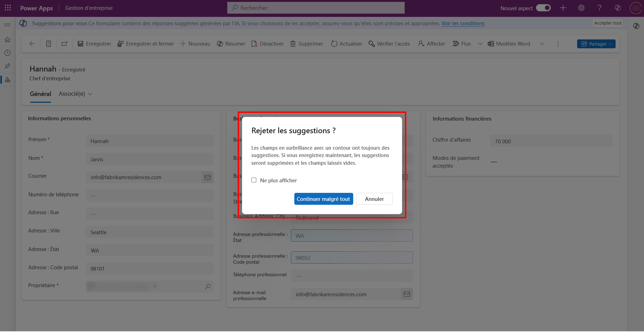Expand the Modèles Word dropdown chevron
This screenshot has height=332, width=644.
tap(542, 44)
